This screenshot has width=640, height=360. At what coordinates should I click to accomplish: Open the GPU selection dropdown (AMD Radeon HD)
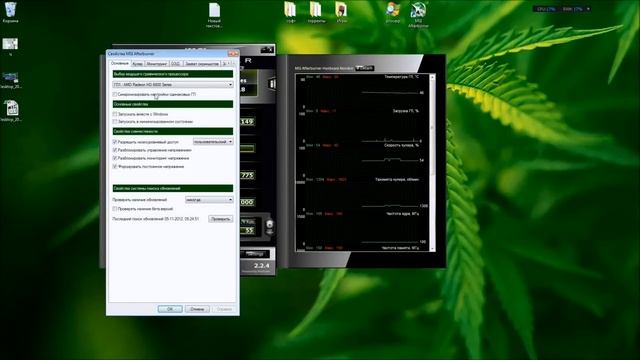point(173,84)
